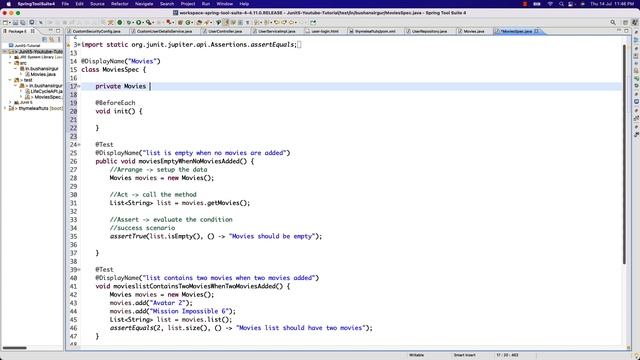Viewport: 640px width, 360px height.
Task: Expand the JUnit 5 library node
Action: tap(11, 102)
